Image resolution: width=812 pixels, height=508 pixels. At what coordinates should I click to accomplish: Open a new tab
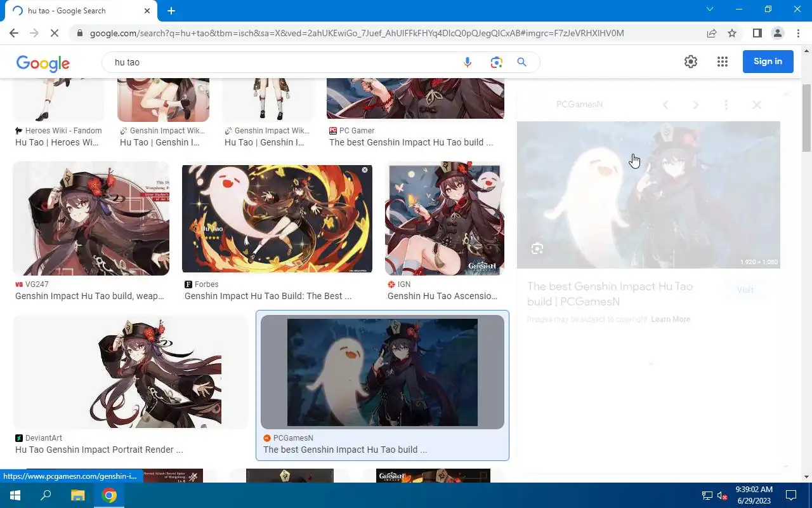[x=171, y=11]
